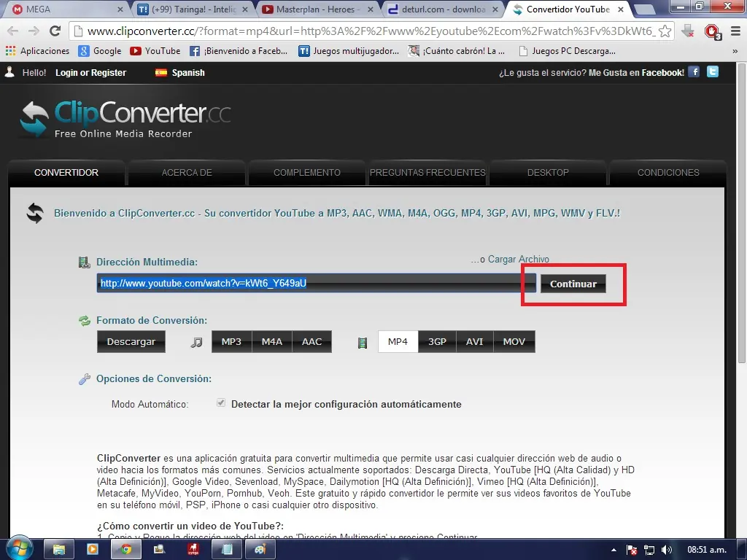
Task: Open the Juegos PC Descarga bookmark
Action: coord(567,50)
